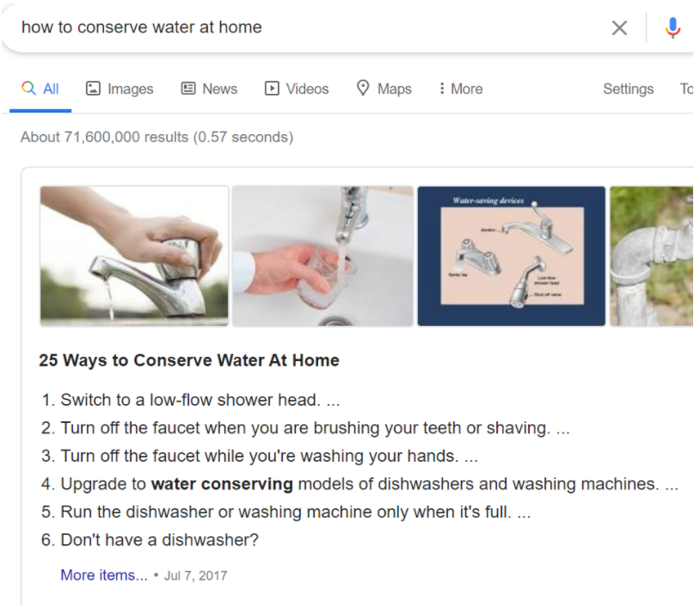Click the Images tab picture icon

93,89
